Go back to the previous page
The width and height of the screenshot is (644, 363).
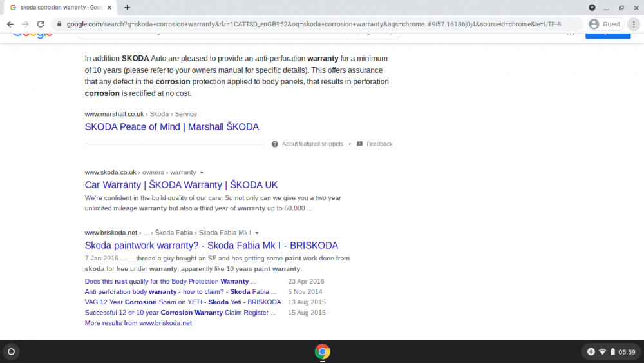pyautogui.click(x=10, y=25)
